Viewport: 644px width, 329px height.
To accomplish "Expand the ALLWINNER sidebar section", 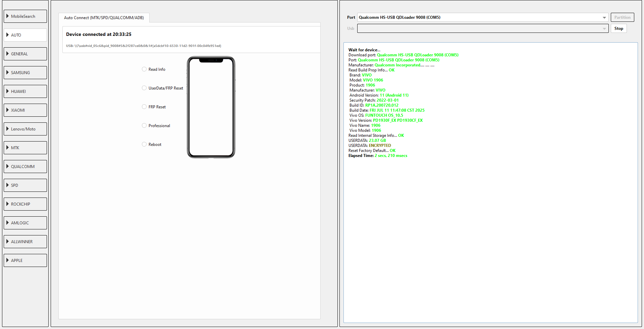I will (x=25, y=241).
